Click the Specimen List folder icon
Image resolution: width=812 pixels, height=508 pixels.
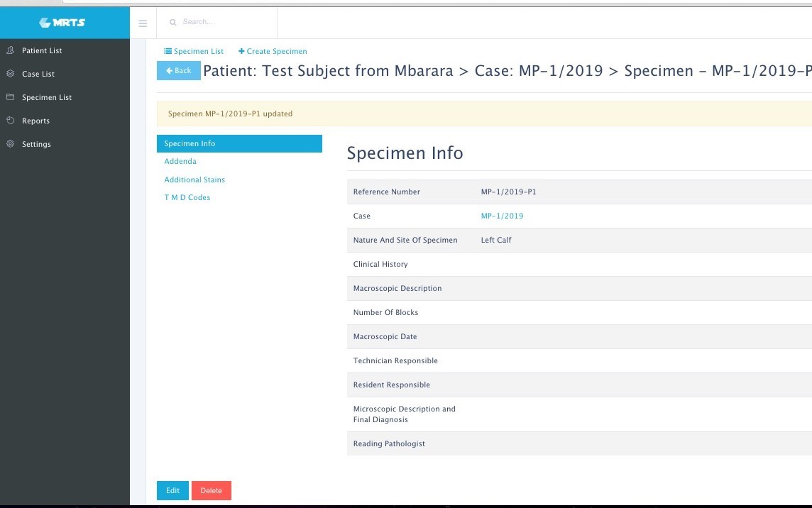coord(10,97)
